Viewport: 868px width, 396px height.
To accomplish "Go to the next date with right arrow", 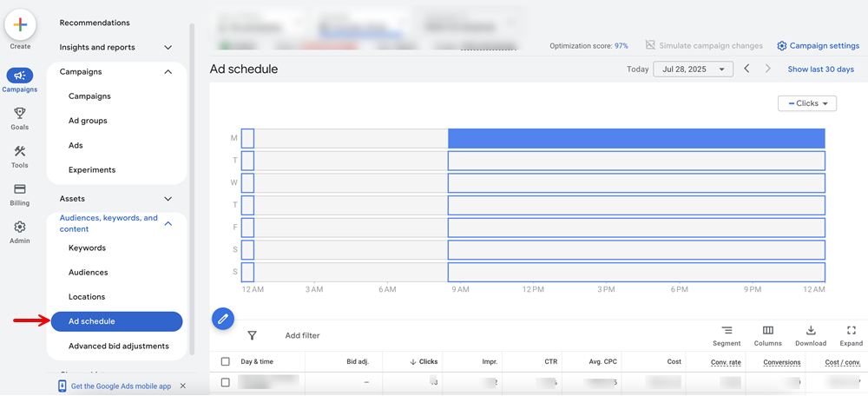I will click(768, 69).
